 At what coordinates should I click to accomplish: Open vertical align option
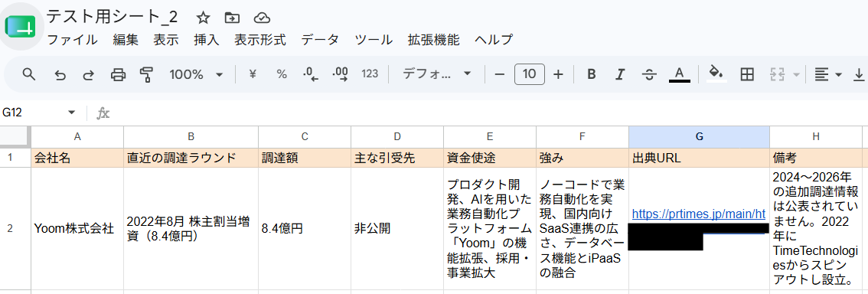[x=859, y=74]
